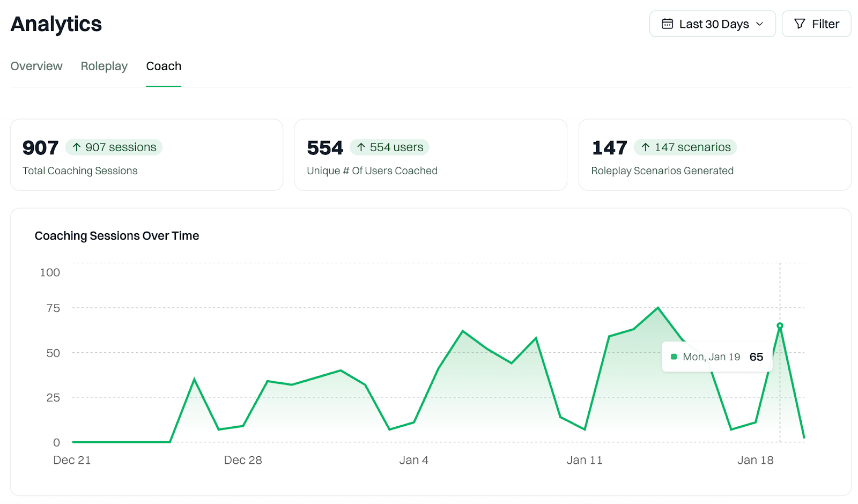Open the Filter options
The width and height of the screenshot is (858, 504).
click(816, 24)
